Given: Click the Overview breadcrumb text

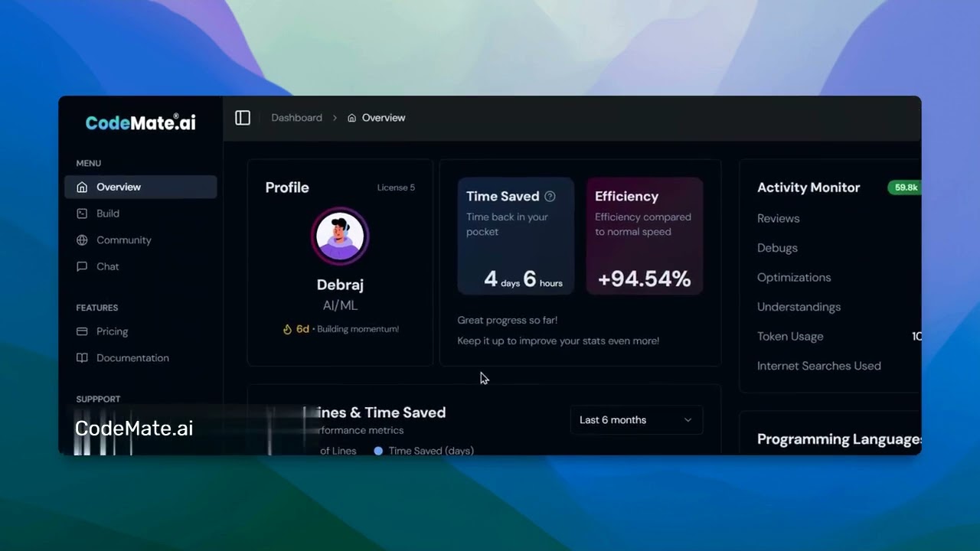Looking at the screenshot, I should (x=384, y=118).
